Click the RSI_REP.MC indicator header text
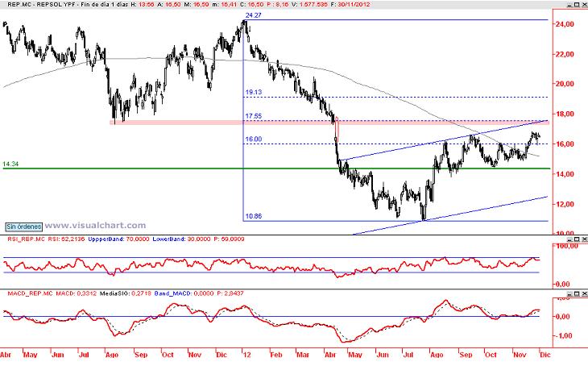This screenshot has width=588, height=366. 27,239
